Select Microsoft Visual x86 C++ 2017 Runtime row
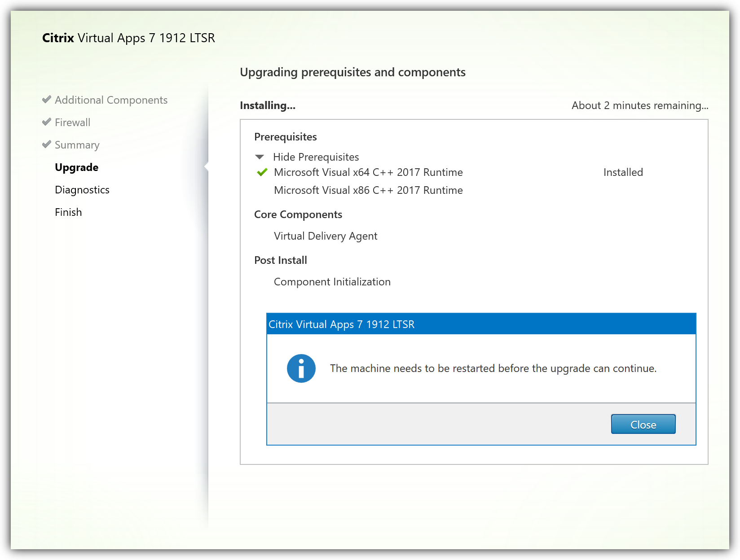The height and width of the screenshot is (560, 740). click(x=368, y=190)
